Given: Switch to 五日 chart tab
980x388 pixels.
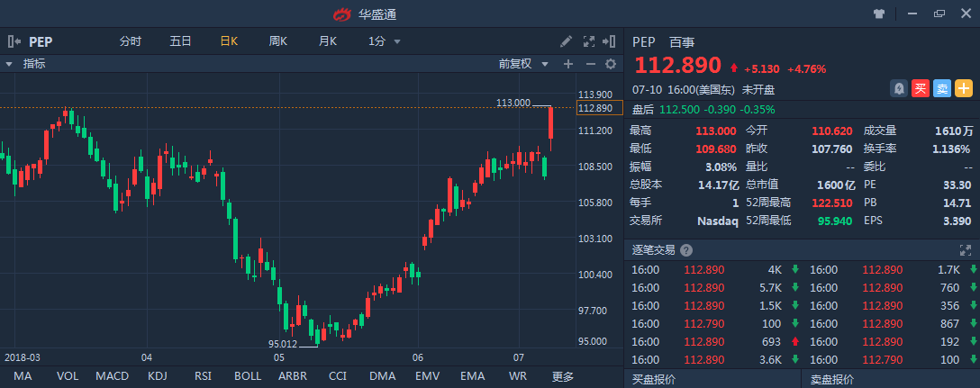Looking at the screenshot, I should pyautogui.click(x=180, y=41).
